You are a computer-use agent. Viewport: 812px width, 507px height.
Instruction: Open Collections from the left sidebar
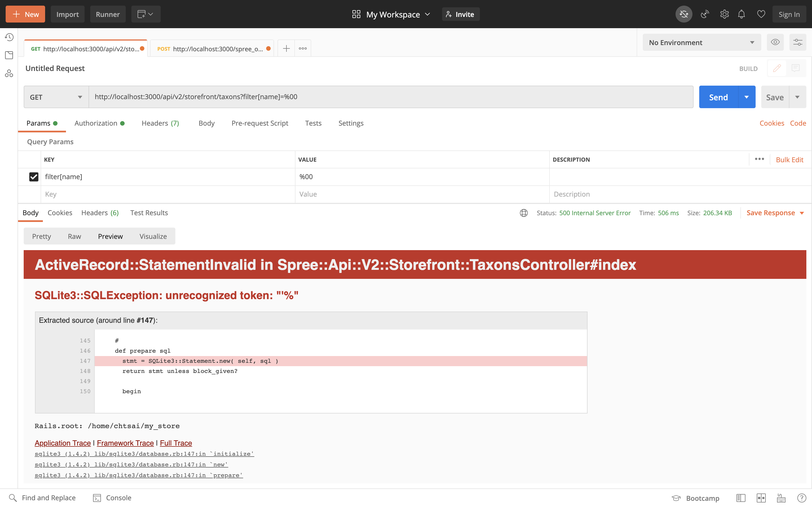[x=9, y=55]
